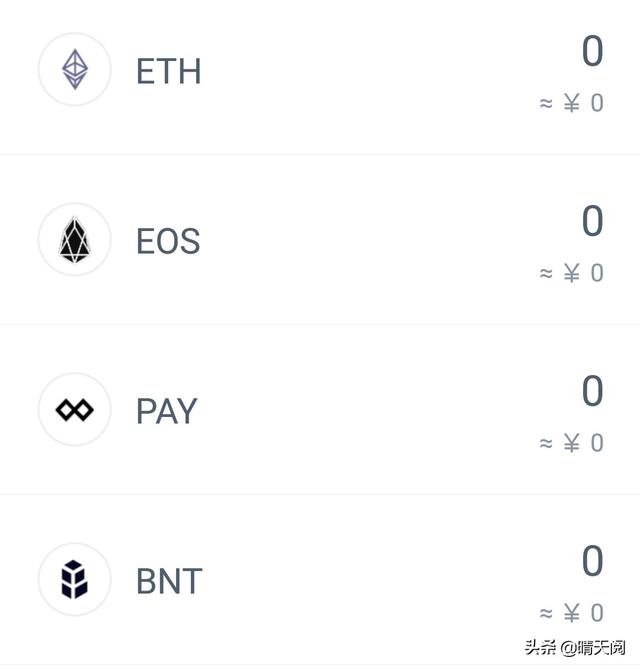
Task: Click the yen symbol in PAY row
Action: [571, 443]
